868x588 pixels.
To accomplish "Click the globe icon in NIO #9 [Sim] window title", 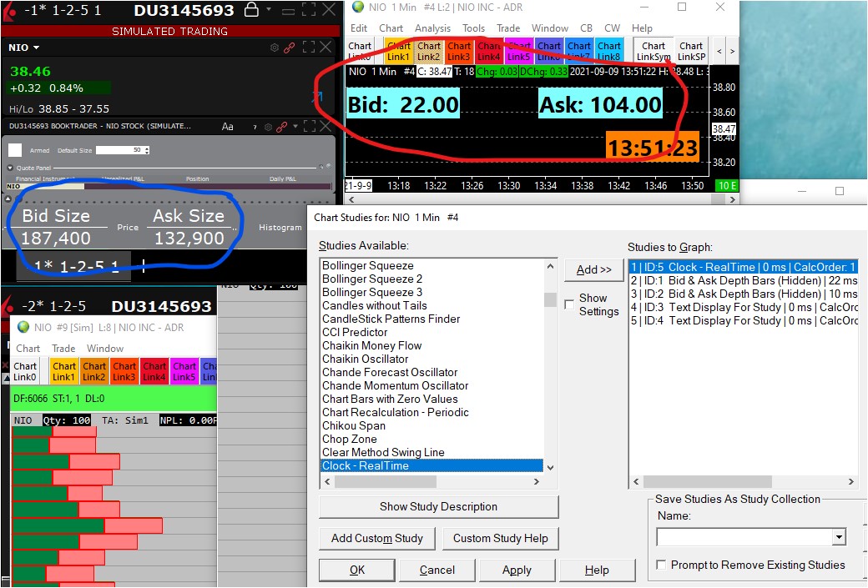I will point(23,327).
